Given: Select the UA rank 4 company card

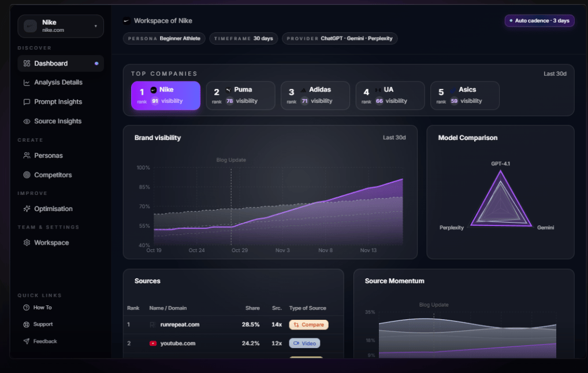Looking at the screenshot, I should click(390, 95).
